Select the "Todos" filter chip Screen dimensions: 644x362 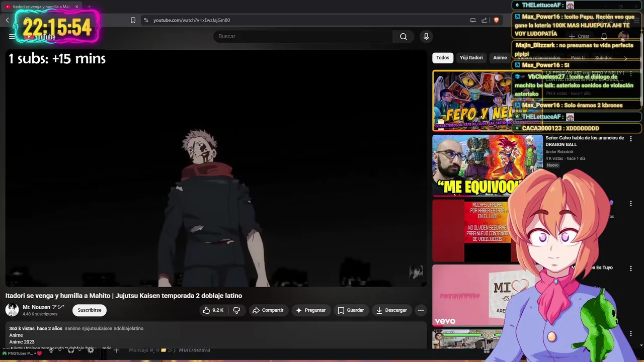pos(443,58)
